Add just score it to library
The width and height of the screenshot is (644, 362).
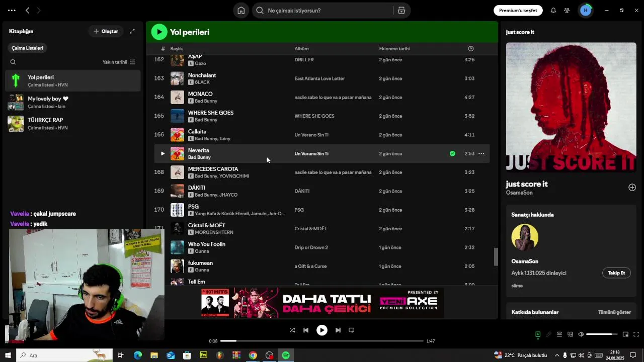coord(632,188)
